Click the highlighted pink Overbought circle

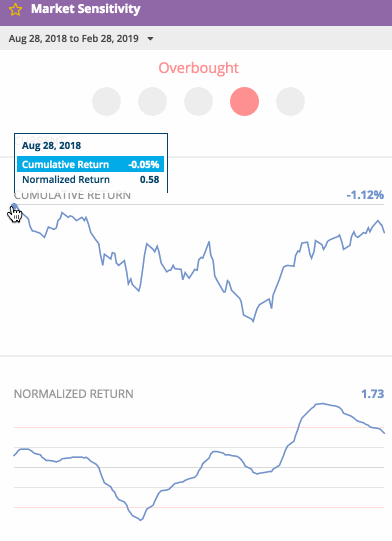click(x=244, y=101)
